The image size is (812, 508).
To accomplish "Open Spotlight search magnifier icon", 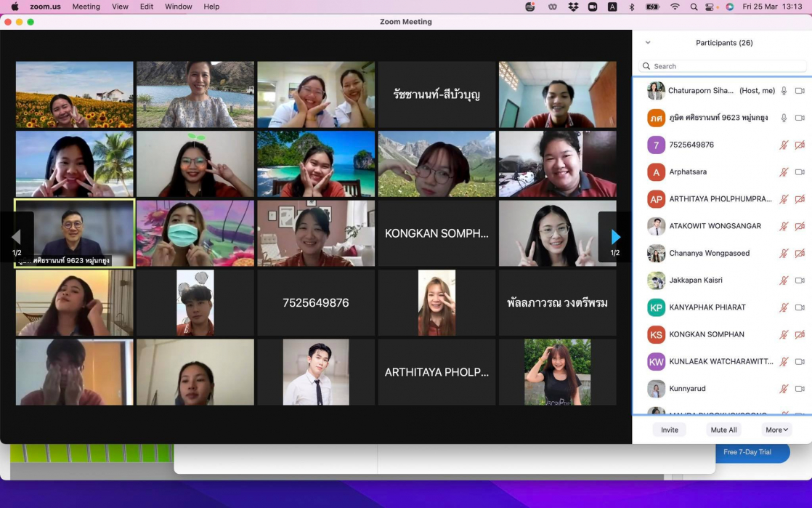I will pos(694,7).
